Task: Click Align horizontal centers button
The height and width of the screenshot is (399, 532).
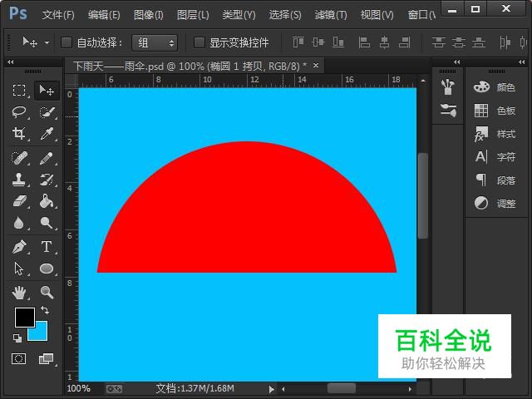Action: [384, 42]
